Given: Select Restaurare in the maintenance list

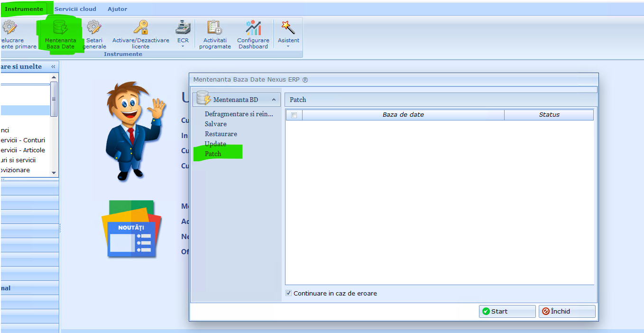Looking at the screenshot, I should tap(221, 134).
